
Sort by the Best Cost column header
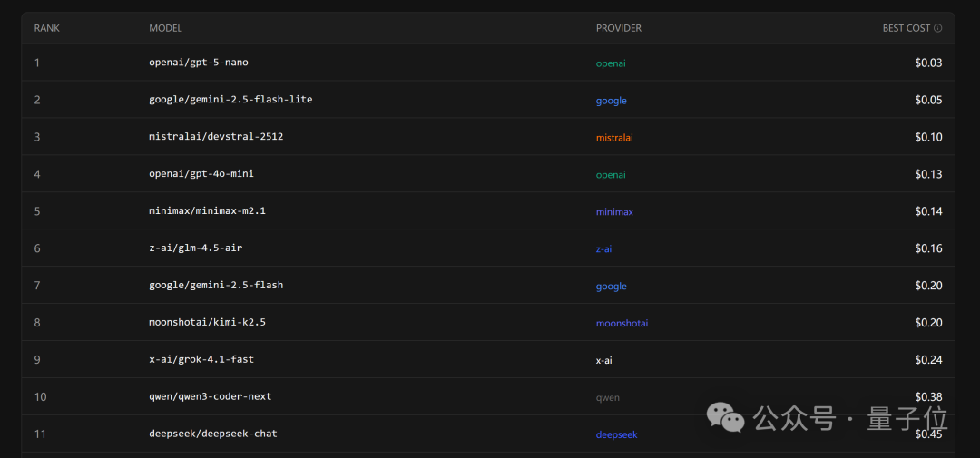[906, 28]
